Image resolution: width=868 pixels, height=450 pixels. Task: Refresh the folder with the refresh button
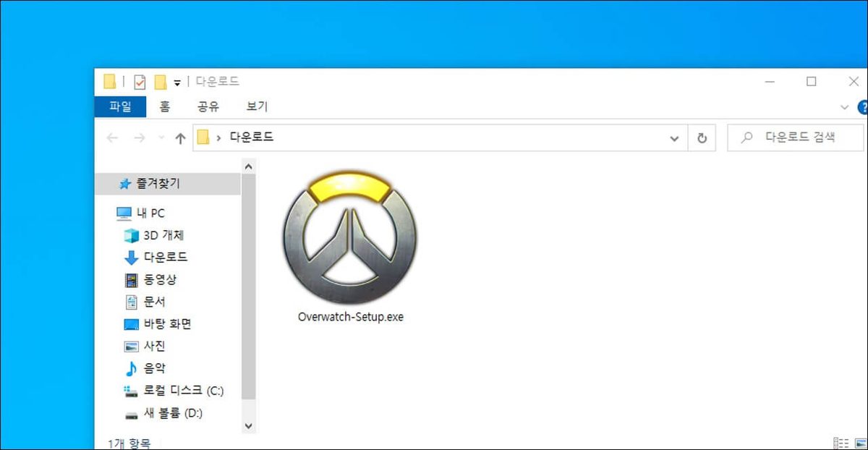point(701,138)
